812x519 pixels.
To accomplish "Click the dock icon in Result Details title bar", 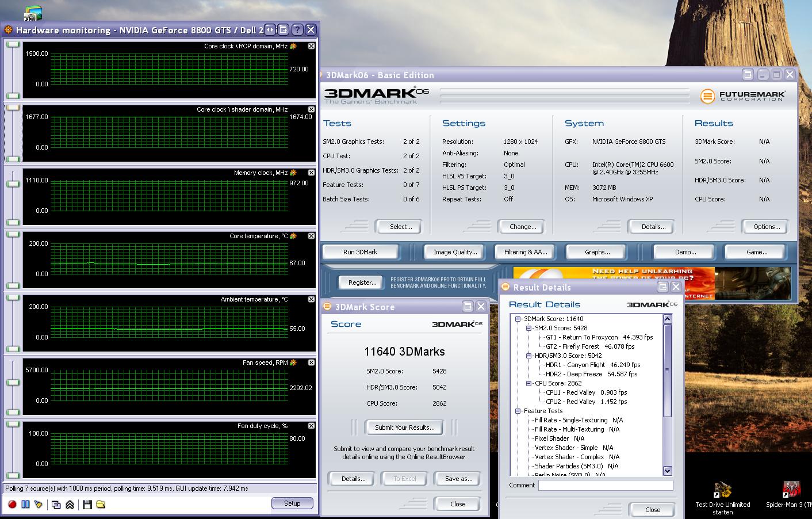I will (x=662, y=287).
